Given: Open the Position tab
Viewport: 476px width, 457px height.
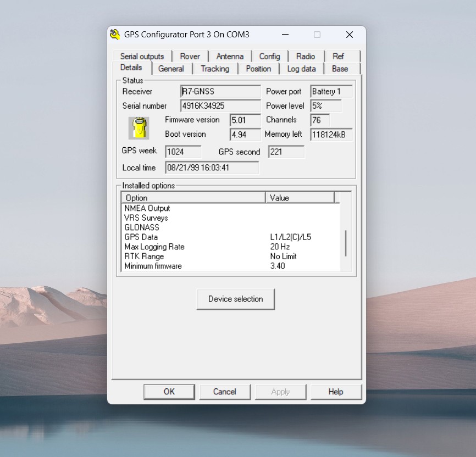Looking at the screenshot, I should (258, 69).
